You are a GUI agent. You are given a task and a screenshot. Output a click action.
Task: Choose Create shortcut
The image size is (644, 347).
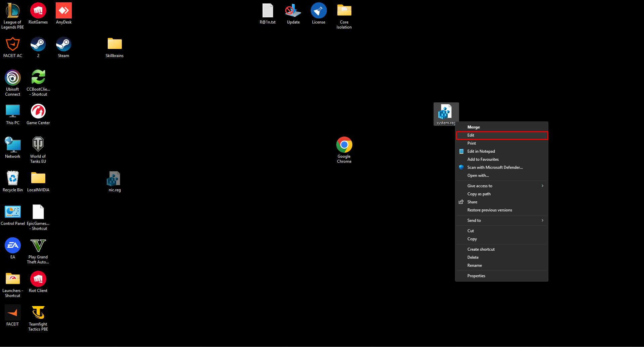tap(502, 249)
